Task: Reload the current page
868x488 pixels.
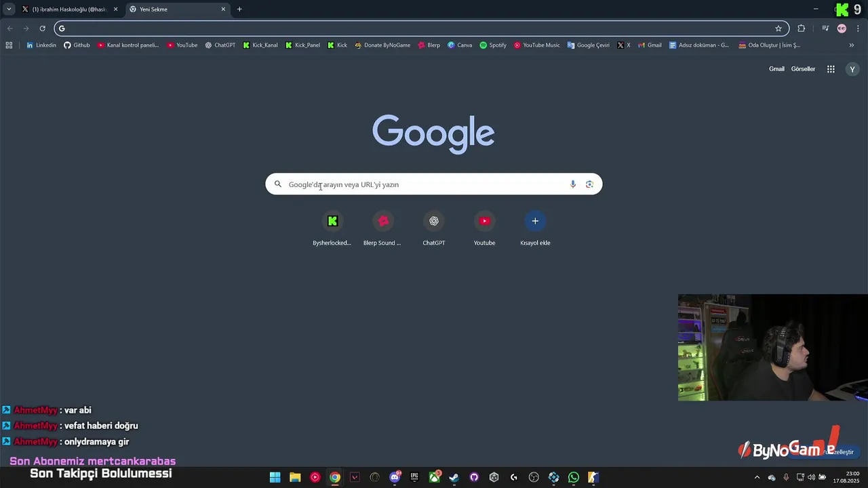Action: pos(42,28)
